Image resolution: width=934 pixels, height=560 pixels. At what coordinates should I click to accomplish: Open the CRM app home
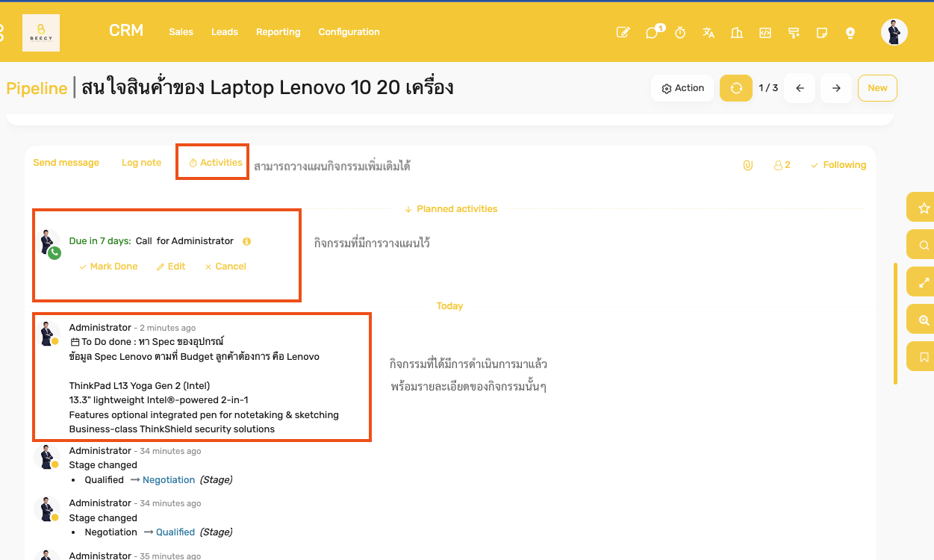(x=126, y=31)
